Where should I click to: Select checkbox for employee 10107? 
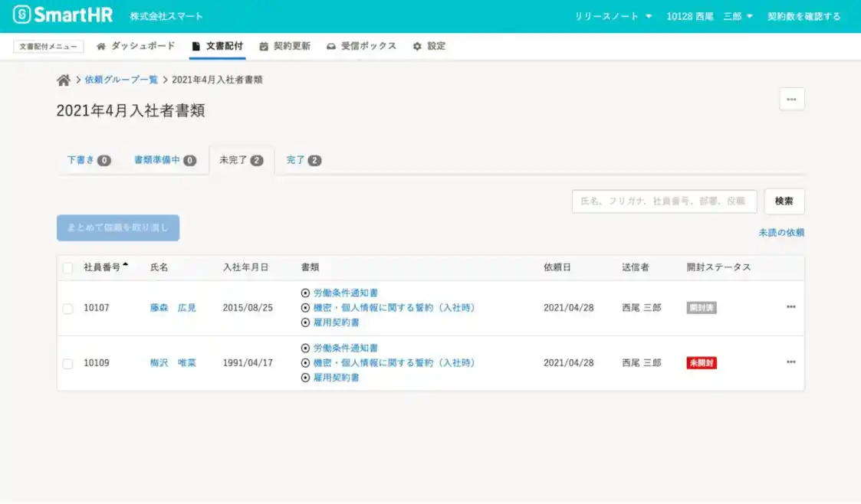(x=67, y=308)
